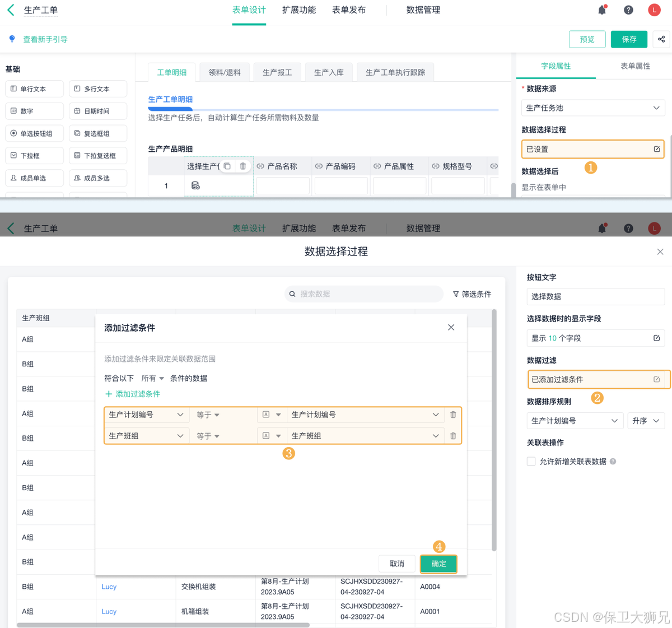672x628 pixels.
Task: Click the trash icon on the 选择生产 column
Action: point(242,166)
